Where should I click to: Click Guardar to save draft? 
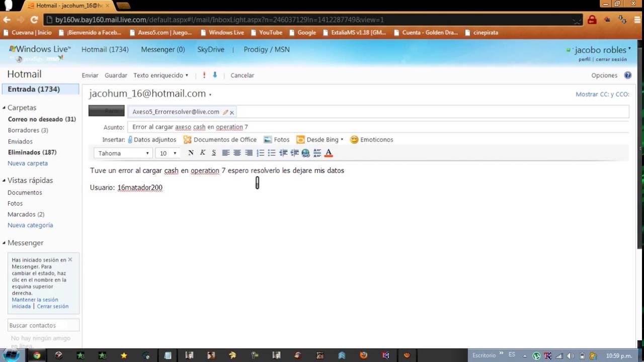[116, 75]
